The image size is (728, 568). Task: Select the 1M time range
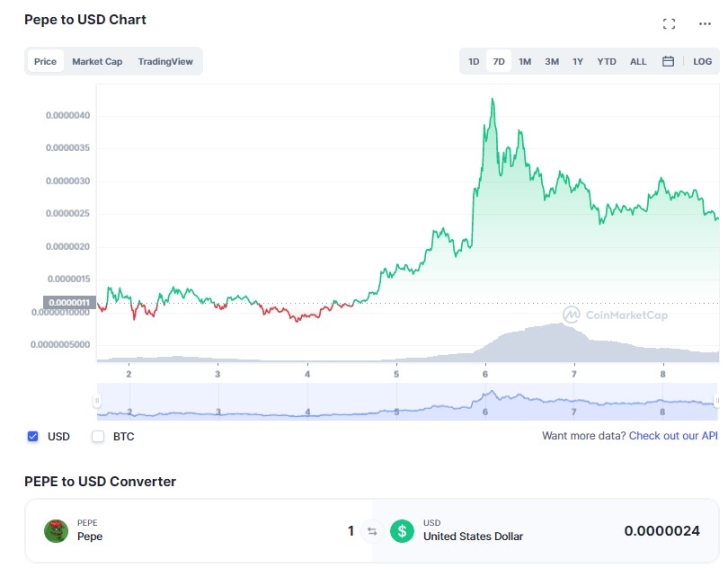[525, 61]
